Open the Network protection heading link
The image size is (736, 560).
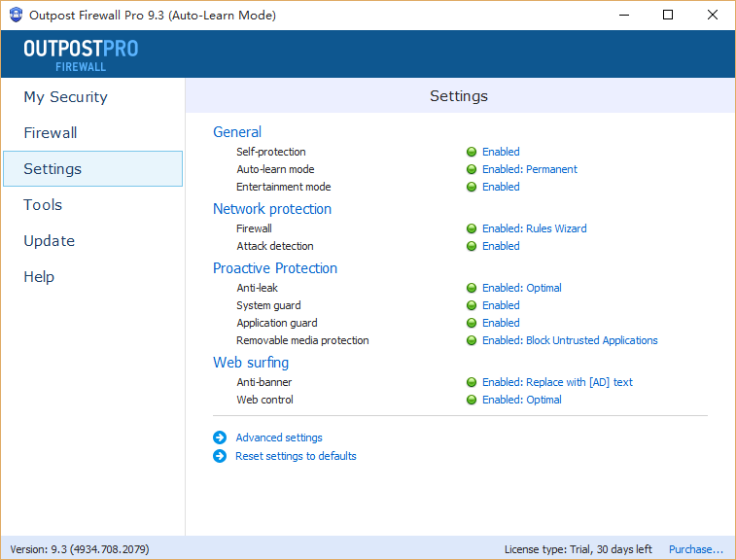click(272, 209)
